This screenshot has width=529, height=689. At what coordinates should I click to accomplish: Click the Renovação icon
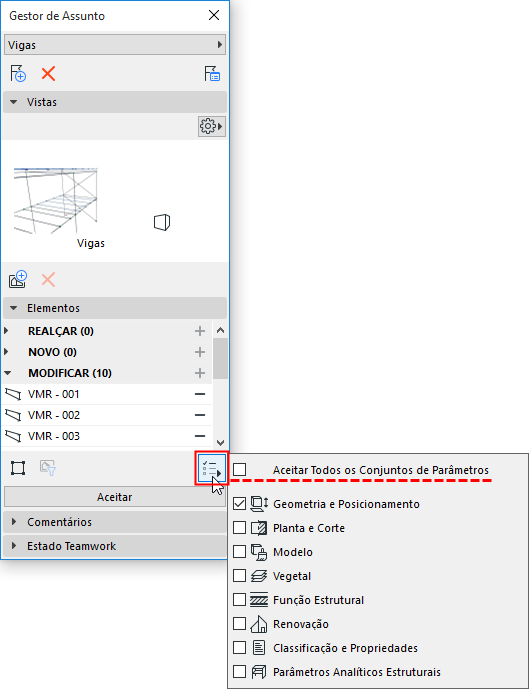click(x=259, y=624)
